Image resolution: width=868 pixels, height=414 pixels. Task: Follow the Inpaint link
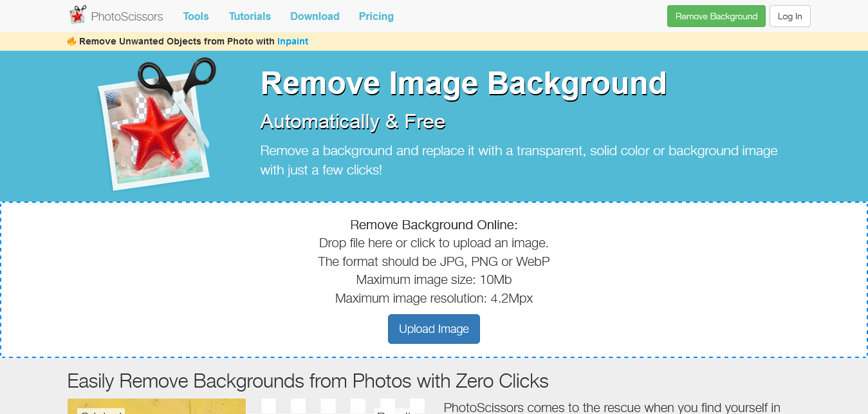point(293,41)
